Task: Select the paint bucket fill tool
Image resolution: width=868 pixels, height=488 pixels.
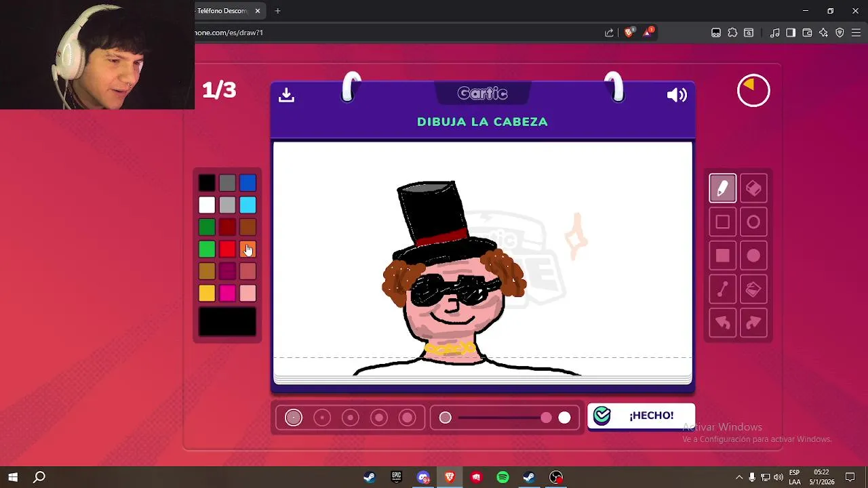Action: pyautogui.click(x=753, y=289)
